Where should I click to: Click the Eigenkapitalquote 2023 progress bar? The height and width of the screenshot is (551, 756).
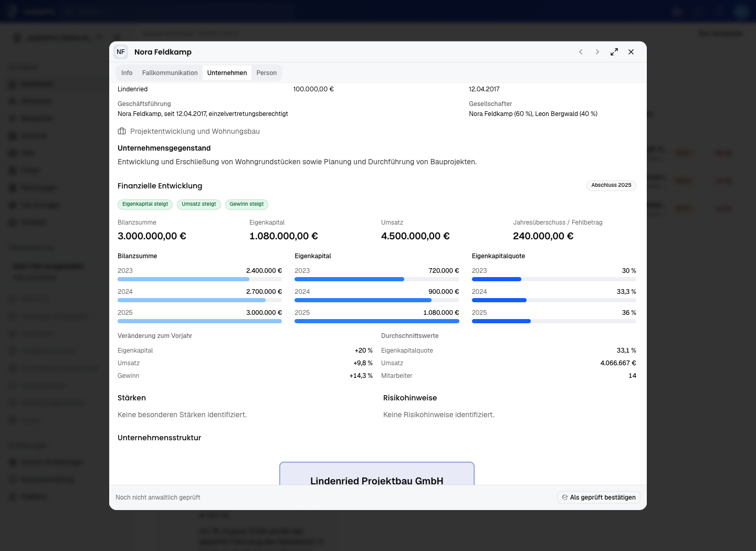[x=554, y=279]
